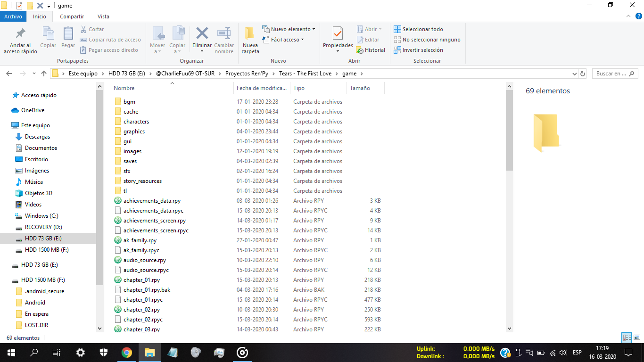644x362 pixels.
Task: Open the Compartir ribbon tab
Action: [x=72, y=16]
